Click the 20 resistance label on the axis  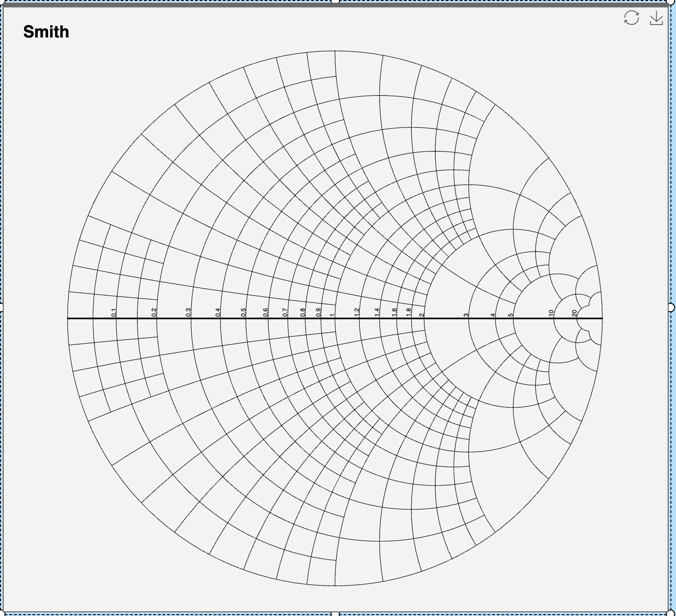click(574, 312)
